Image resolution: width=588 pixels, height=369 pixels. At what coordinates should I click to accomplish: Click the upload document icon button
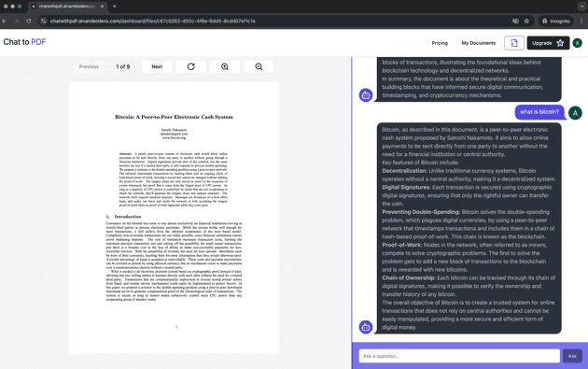513,43
